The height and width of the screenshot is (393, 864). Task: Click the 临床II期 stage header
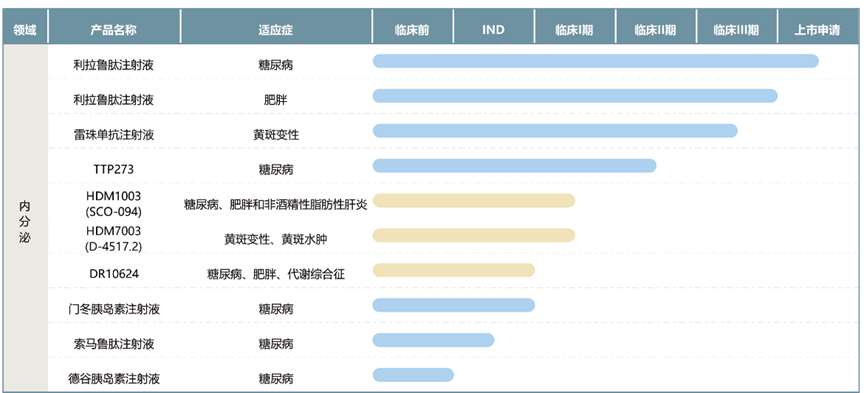click(655, 30)
